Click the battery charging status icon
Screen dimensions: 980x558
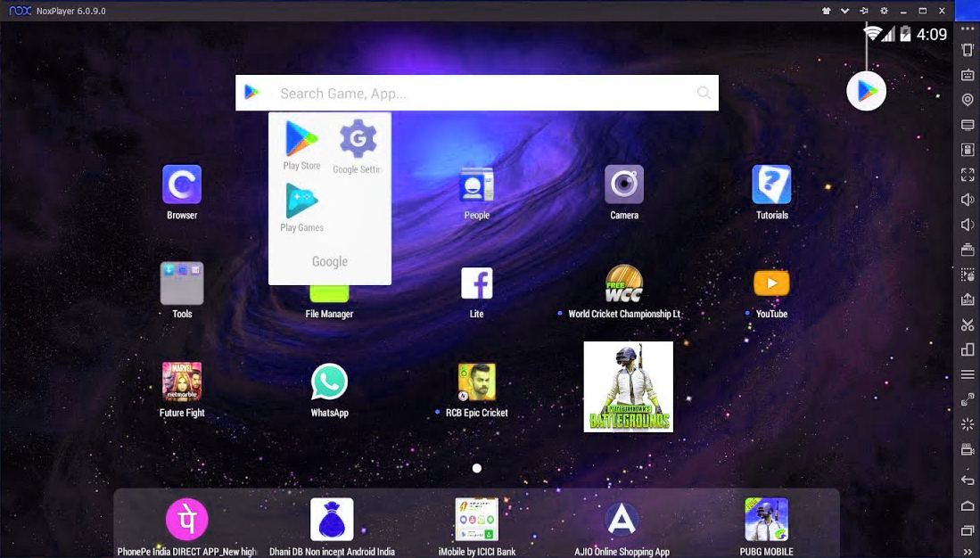pos(905,34)
